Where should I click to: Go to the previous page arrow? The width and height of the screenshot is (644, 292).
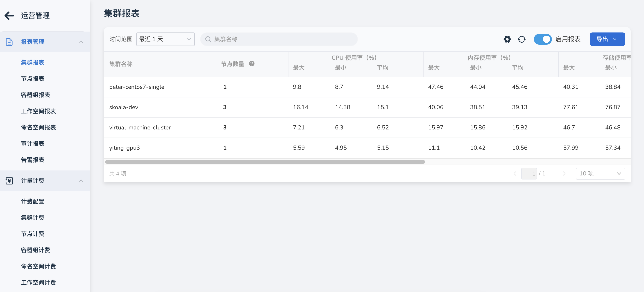(515, 174)
